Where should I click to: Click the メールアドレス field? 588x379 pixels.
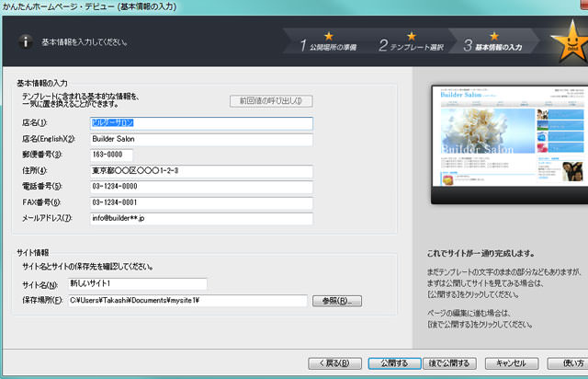click(201, 219)
